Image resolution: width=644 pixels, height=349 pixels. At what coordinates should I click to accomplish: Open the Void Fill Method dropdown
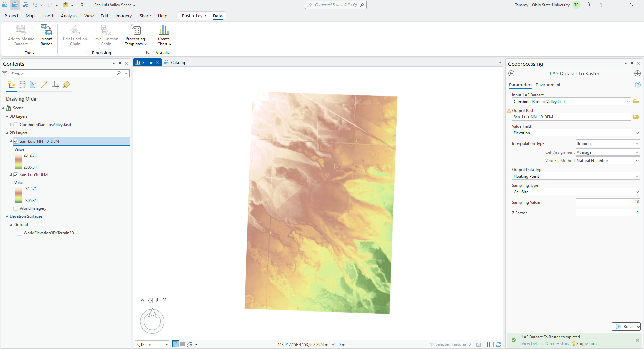607,161
